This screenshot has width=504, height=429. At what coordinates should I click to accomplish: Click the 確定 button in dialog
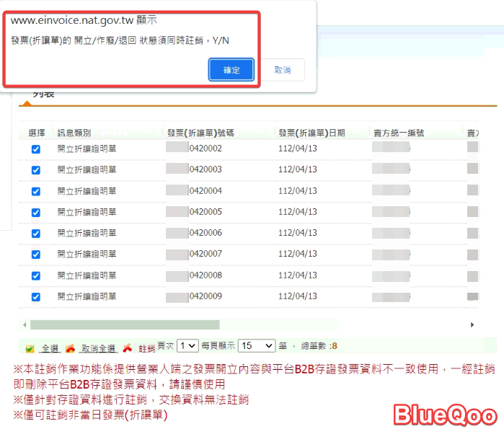tap(231, 70)
